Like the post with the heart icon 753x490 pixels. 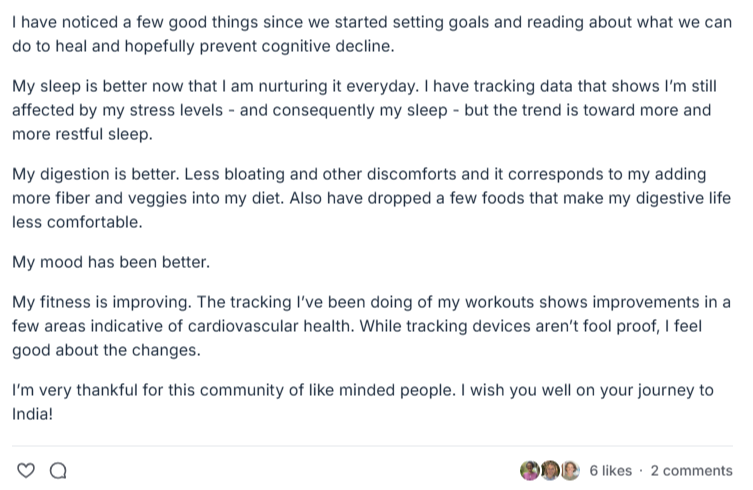tap(26, 470)
